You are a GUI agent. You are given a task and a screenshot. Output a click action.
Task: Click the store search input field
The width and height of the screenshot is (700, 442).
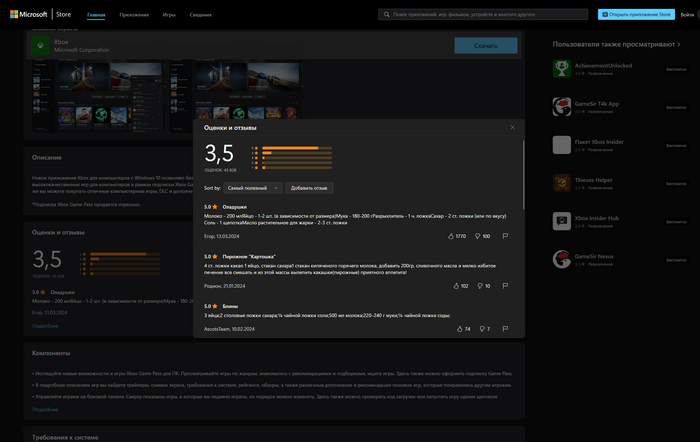tap(484, 15)
